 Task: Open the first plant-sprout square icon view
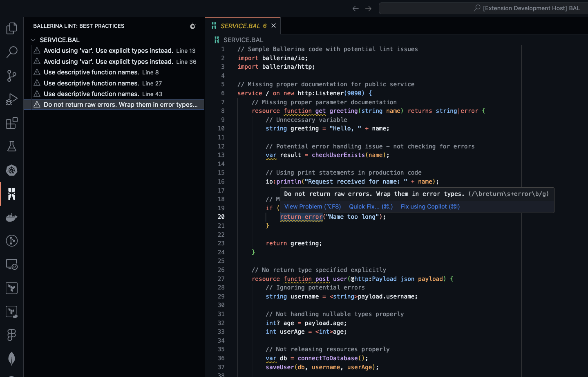coord(12,288)
